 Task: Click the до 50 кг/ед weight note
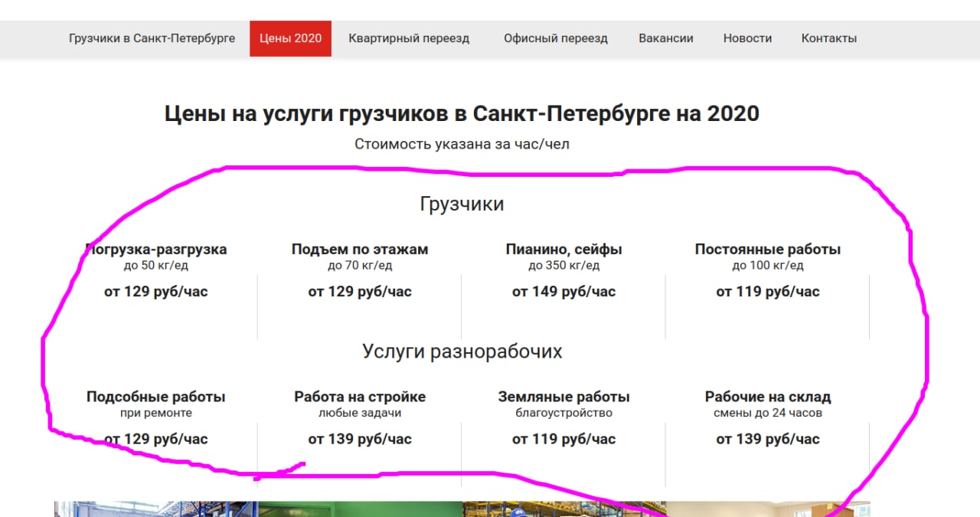pos(156,266)
